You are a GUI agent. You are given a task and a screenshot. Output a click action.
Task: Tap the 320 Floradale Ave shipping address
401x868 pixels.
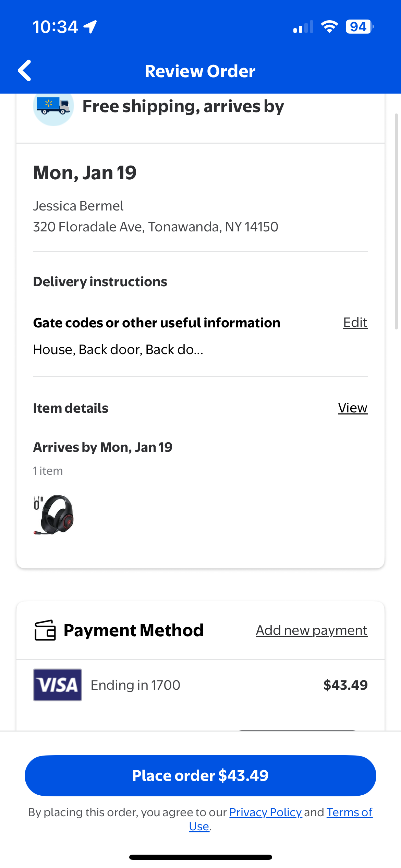[x=156, y=227]
